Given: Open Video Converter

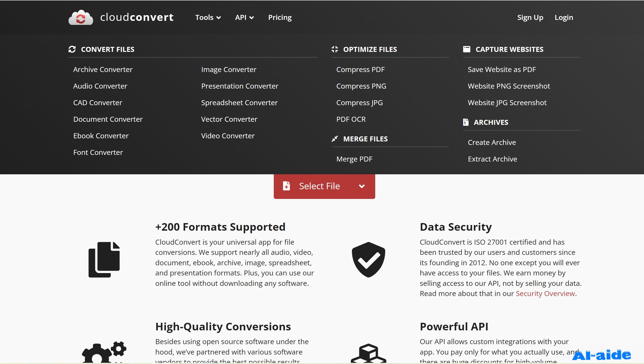Looking at the screenshot, I should coord(228,136).
